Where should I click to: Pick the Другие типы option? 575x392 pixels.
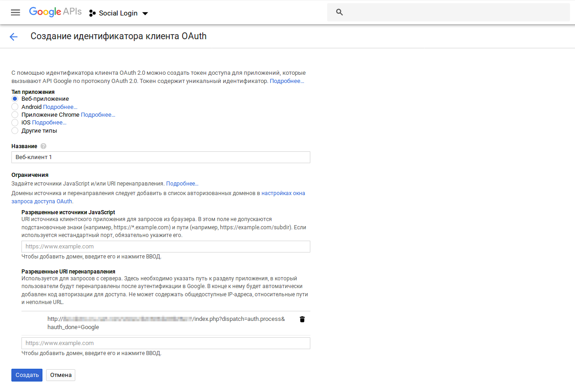coord(15,131)
